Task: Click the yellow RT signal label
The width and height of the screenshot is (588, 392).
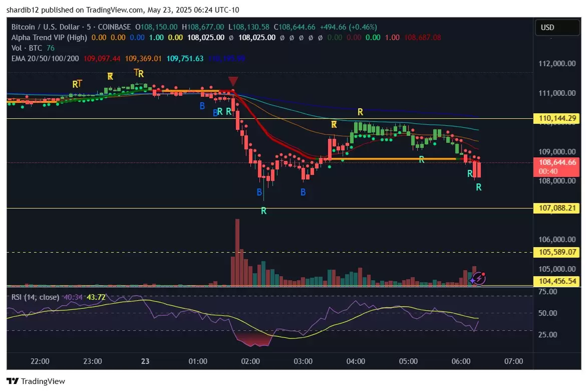Action: [77, 84]
